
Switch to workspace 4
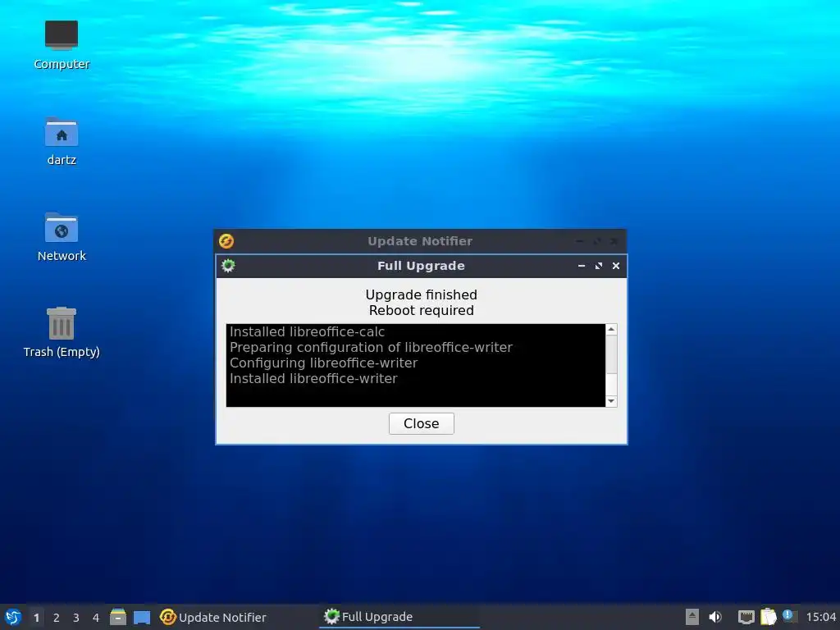tap(96, 618)
